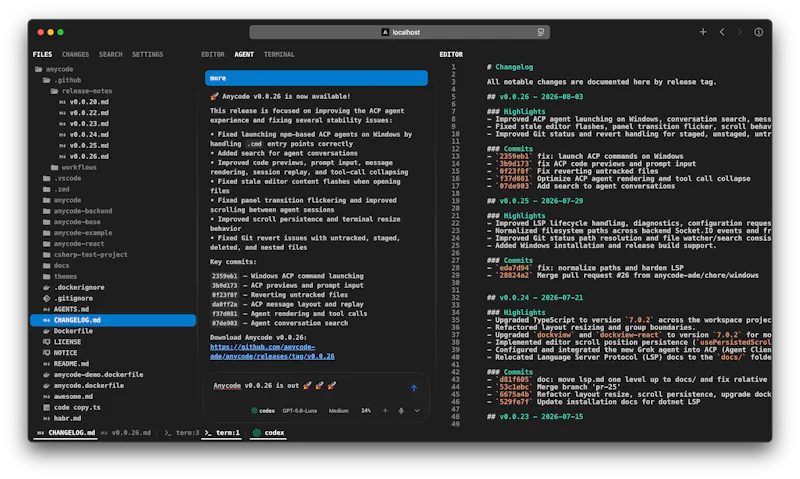Open the TERMINAL tab

[279, 55]
